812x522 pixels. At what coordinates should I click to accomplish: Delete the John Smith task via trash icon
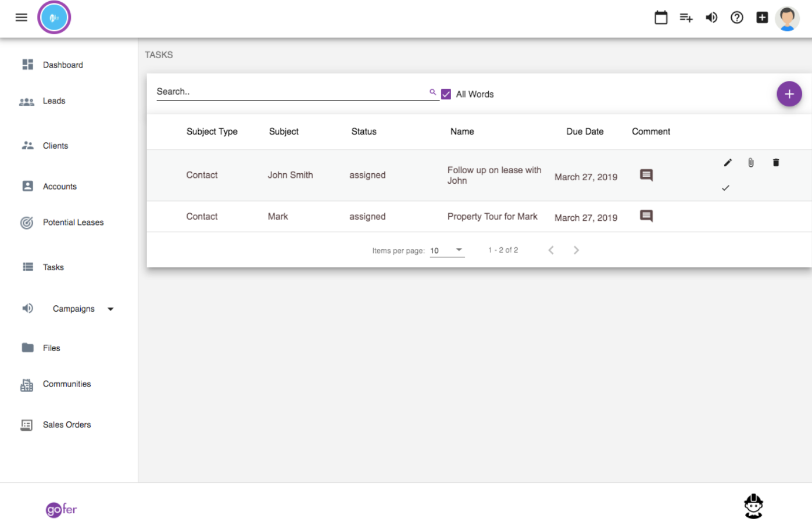point(776,163)
